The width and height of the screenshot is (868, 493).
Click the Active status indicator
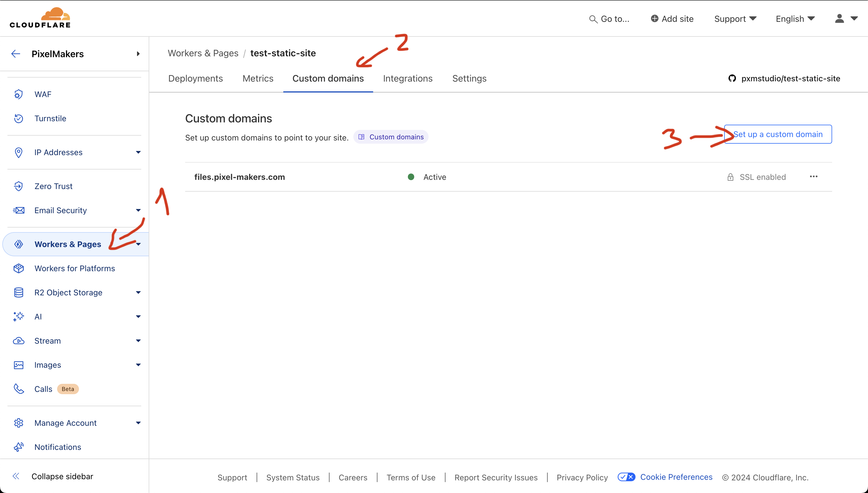click(427, 177)
